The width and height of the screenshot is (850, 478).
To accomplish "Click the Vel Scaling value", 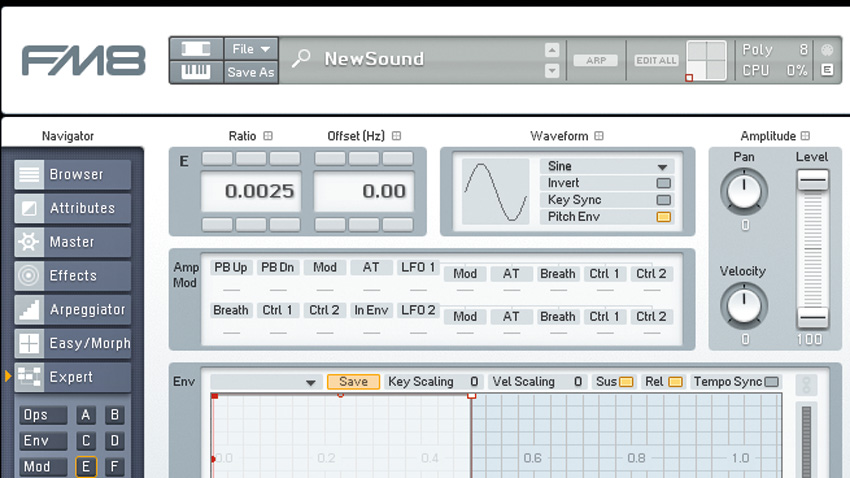I will 578,382.
